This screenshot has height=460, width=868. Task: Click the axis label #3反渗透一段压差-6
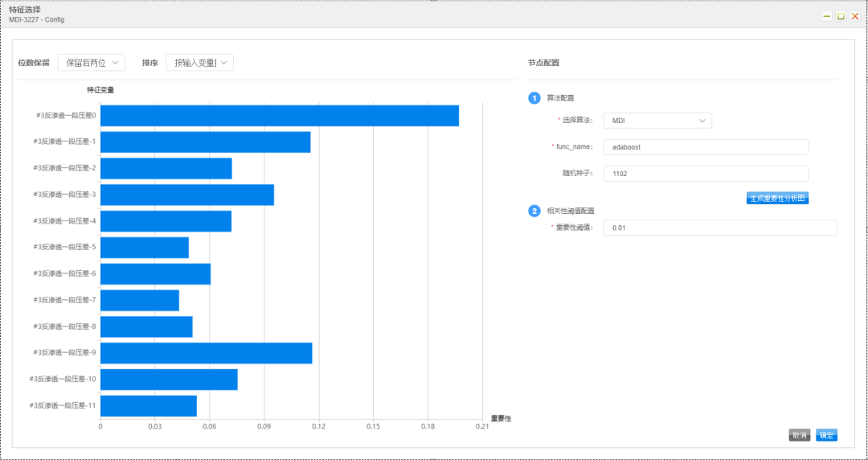click(x=64, y=273)
